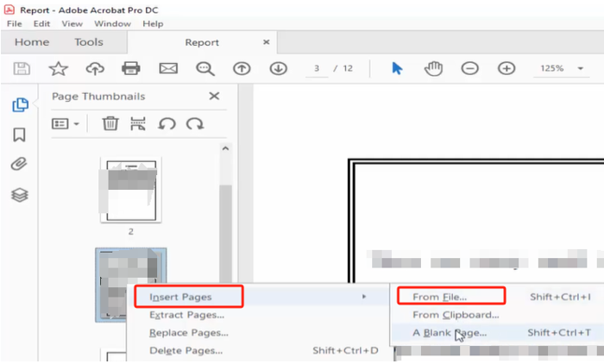Choose From Clipboard in submenu
Image resolution: width=604 pixels, height=364 pixels.
(456, 315)
